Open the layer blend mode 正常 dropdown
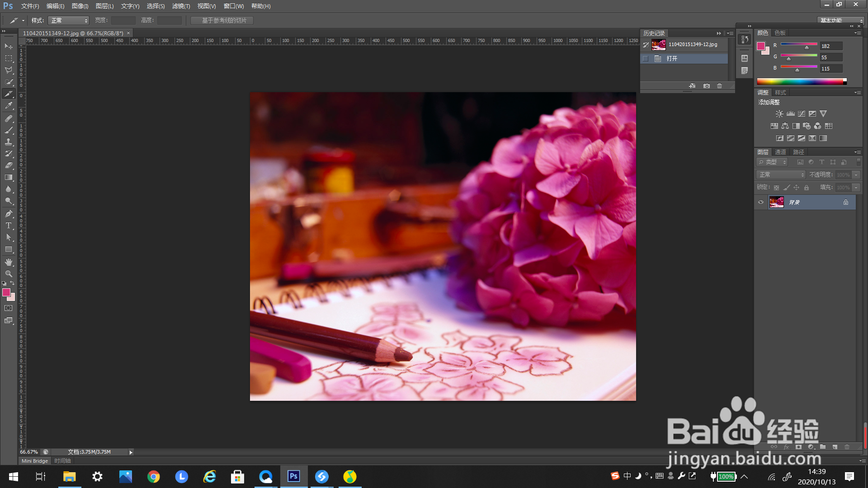Image resolution: width=868 pixels, height=488 pixels. click(x=781, y=175)
